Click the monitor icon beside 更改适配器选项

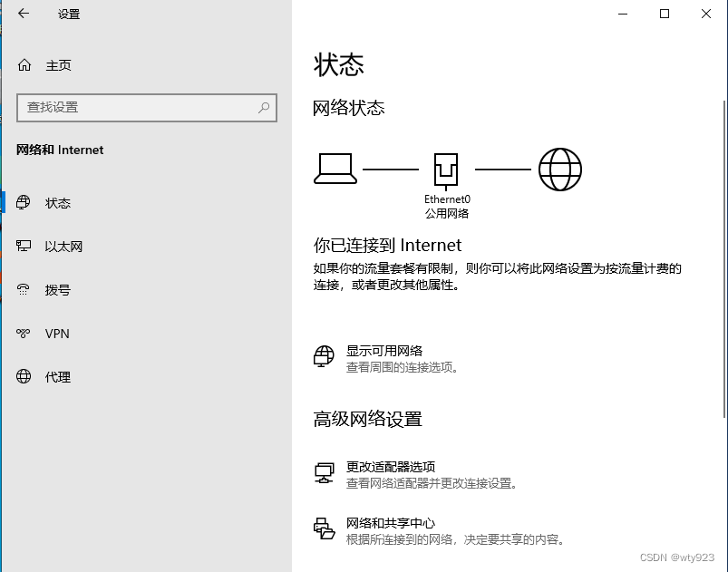pos(324,472)
